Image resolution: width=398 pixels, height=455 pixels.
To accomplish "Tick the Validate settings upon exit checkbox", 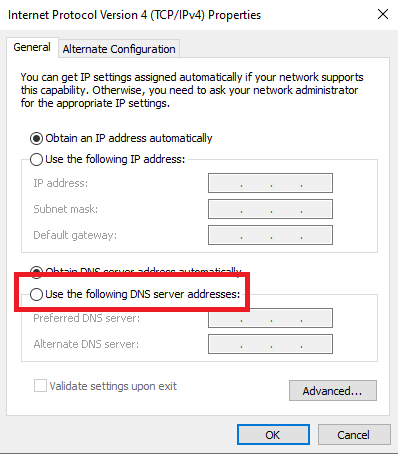I will tap(40, 386).
